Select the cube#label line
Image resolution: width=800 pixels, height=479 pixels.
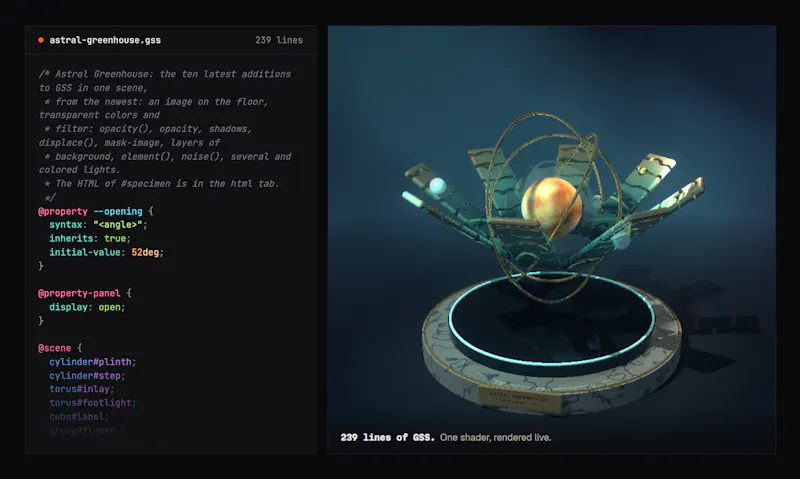click(x=79, y=416)
